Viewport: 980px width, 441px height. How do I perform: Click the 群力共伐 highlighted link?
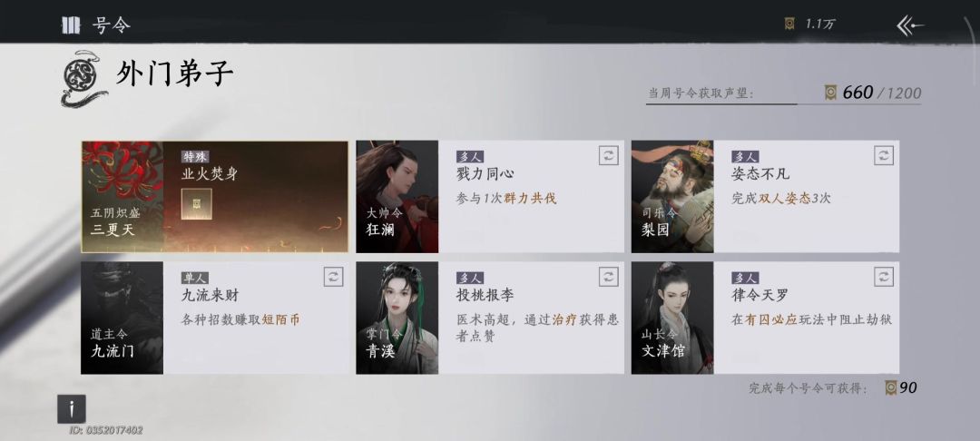[x=530, y=200]
